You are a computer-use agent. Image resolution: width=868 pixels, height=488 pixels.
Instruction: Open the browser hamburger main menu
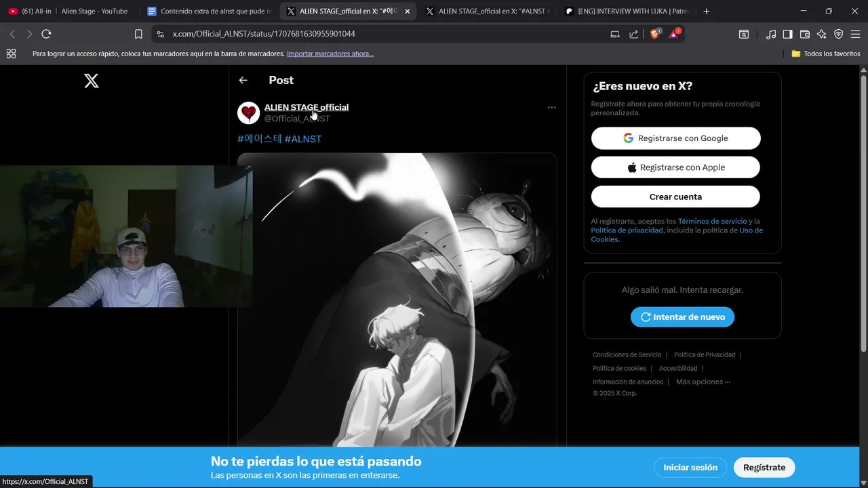(x=856, y=34)
